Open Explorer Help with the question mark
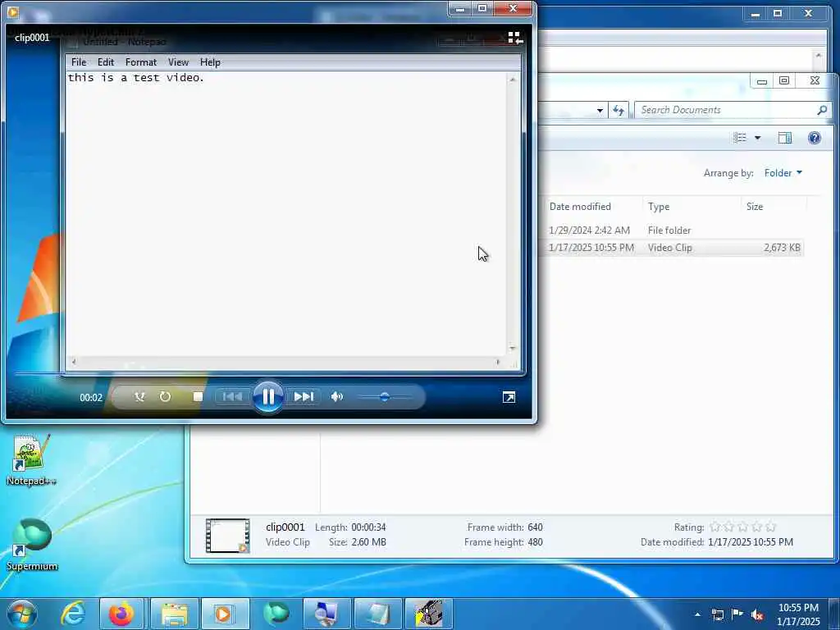The image size is (840, 630). (x=815, y=138)
